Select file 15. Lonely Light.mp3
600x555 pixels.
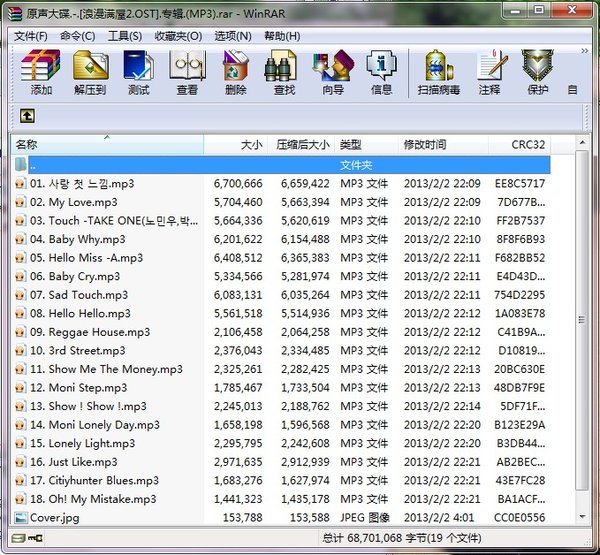tap(281, 444)
